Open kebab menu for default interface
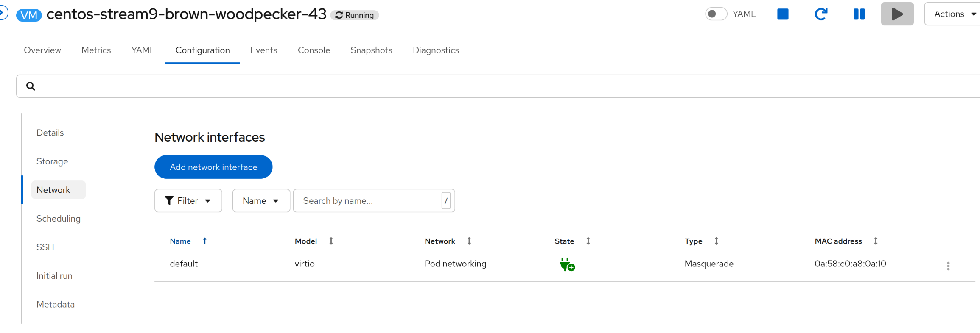The image size is (980, 333). 948,266
